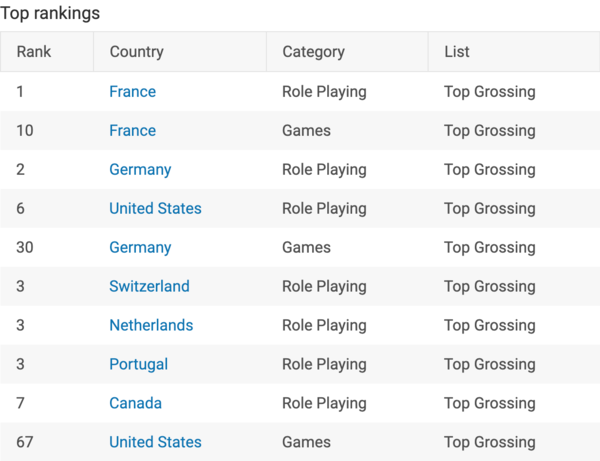600x461 pixels.
Task: Click Games category cell in the rank 10 row
Action: (306, 131)
